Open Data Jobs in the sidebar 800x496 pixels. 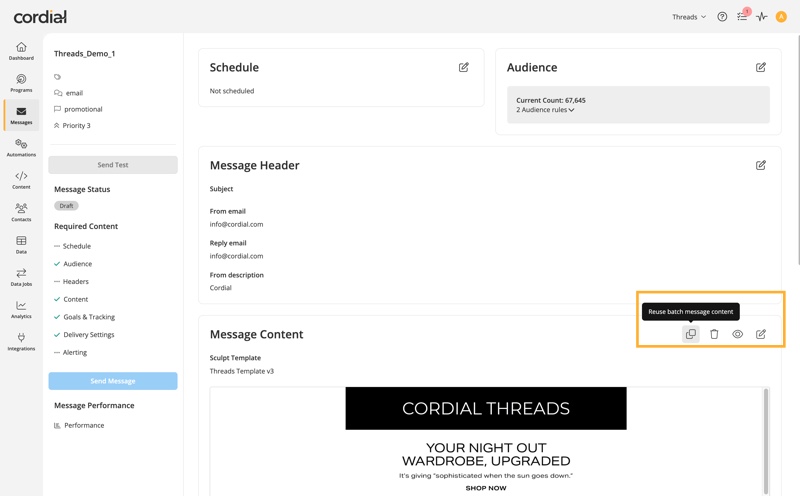pos(21,277)
